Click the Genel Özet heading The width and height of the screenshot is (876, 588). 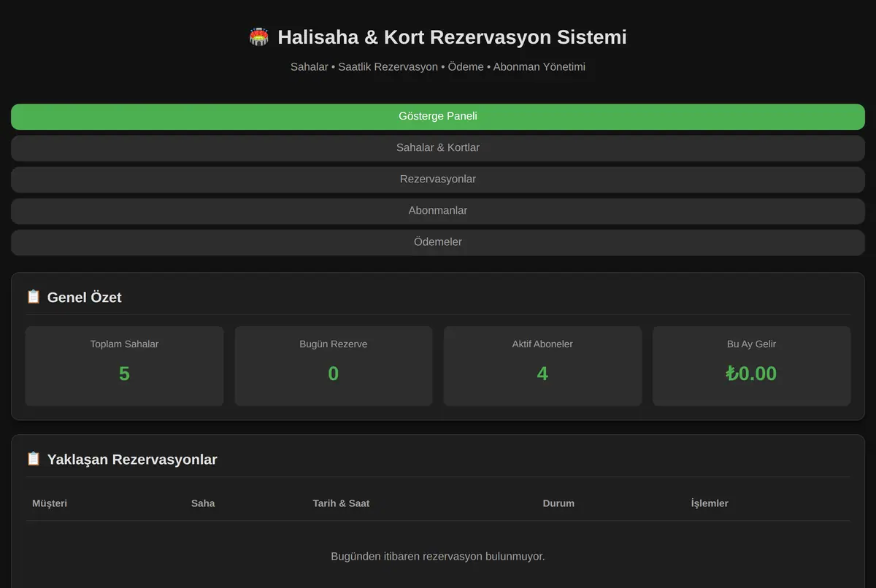[x=85, y=298]
